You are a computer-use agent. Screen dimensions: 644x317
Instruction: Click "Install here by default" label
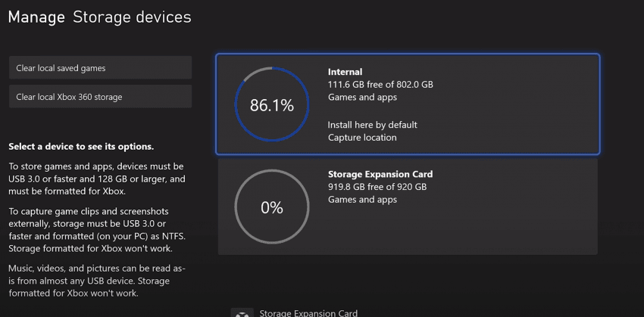point(373,125)
